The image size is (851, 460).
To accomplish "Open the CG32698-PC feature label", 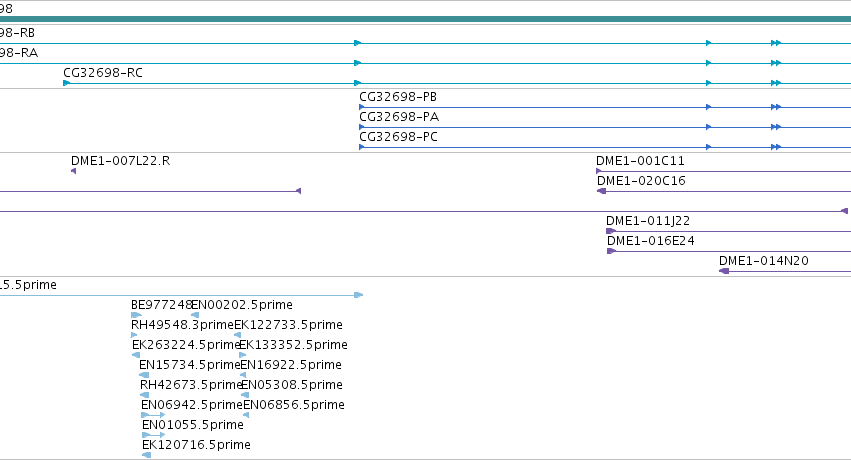I will coord(398,137).
